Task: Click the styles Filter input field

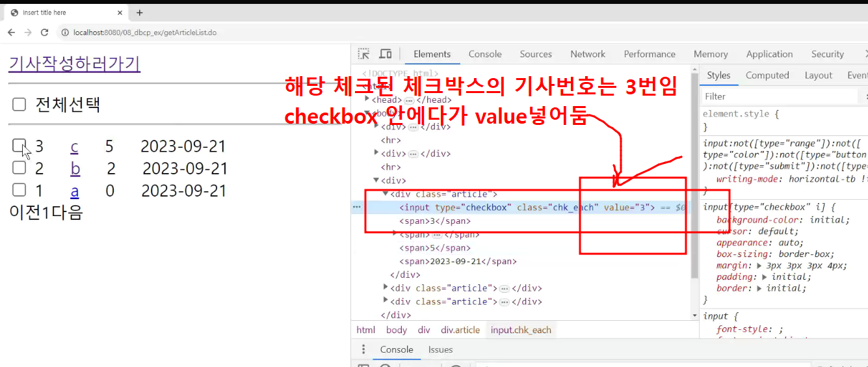Action: [780, 96]
